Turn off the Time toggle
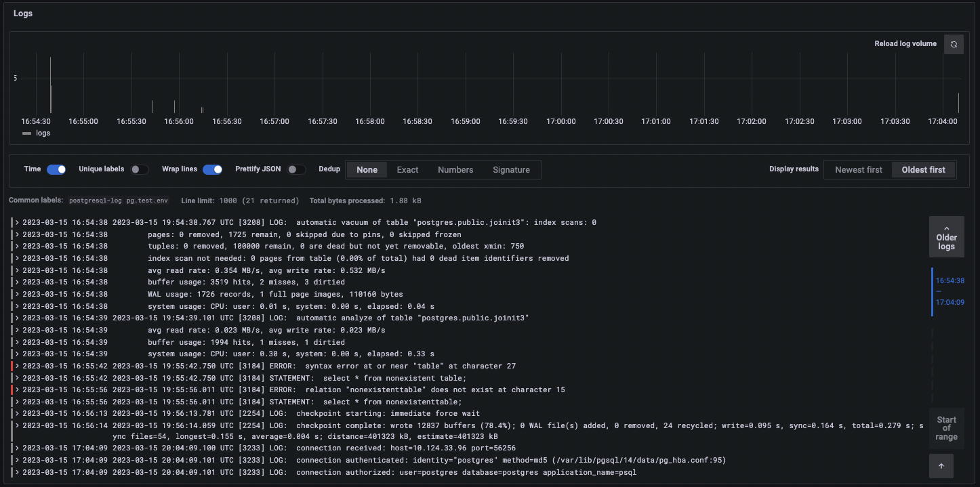 pyautogui.click(x=56, y=169)
